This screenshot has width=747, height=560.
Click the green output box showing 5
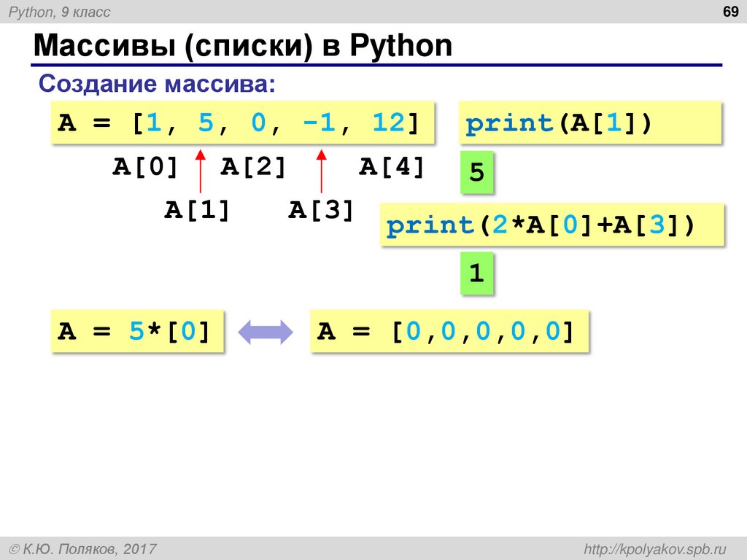click(x=476, y=172)
